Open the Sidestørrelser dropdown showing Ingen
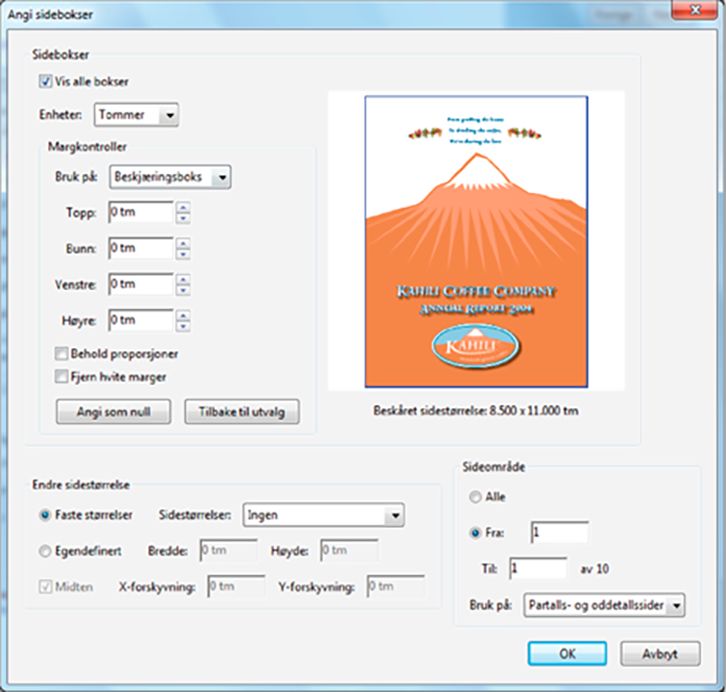Image resolution: width=726 pixels, height=692 pixels. tap(323, 515)
